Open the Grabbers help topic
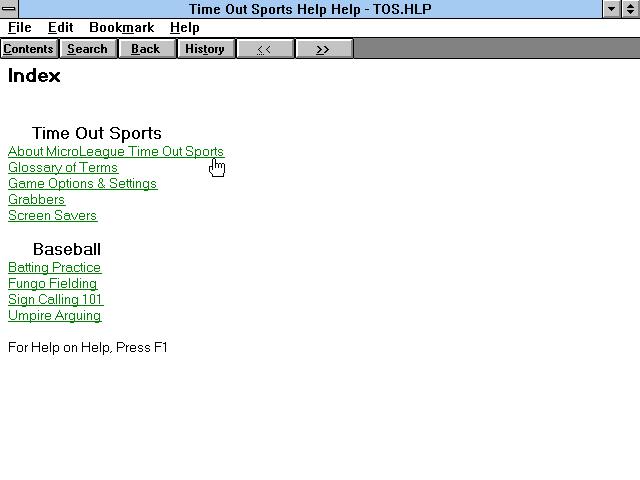640x480 pixels. 36,199
